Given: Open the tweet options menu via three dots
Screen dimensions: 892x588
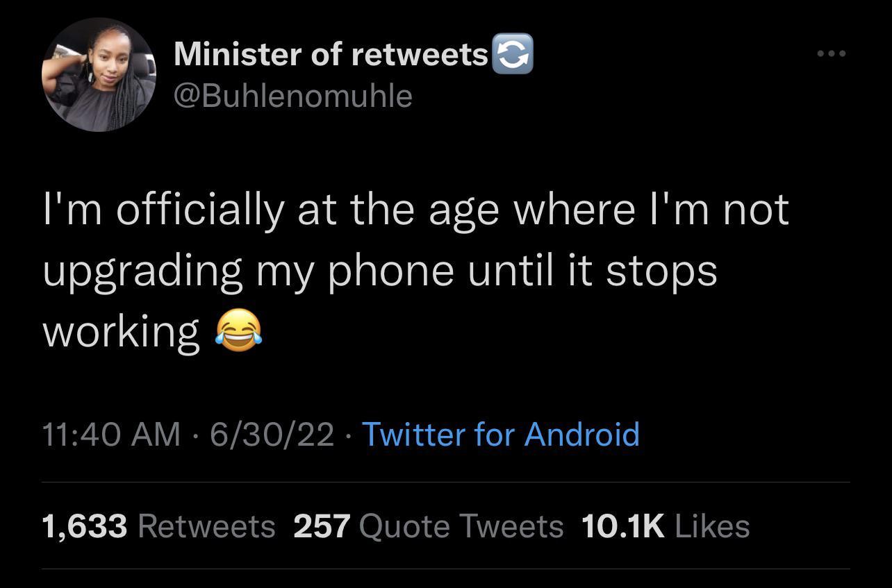Looking at the screenshot, I should [832, 53].
